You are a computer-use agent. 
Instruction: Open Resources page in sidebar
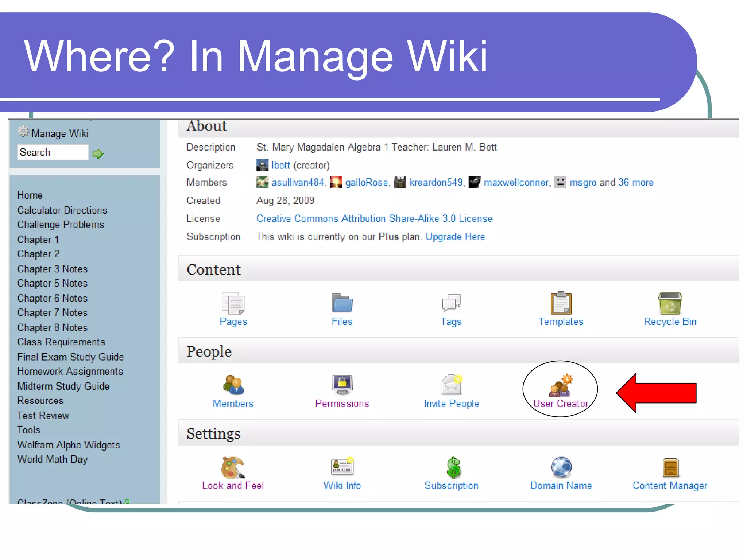coord(40,401)
